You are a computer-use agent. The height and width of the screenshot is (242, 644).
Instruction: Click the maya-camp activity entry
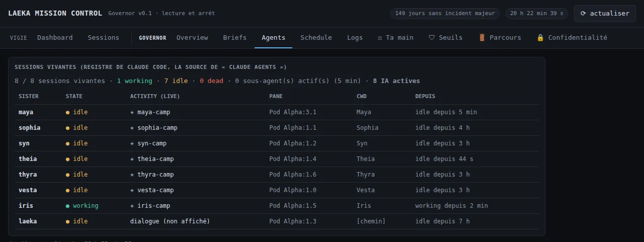click(150, 112)
